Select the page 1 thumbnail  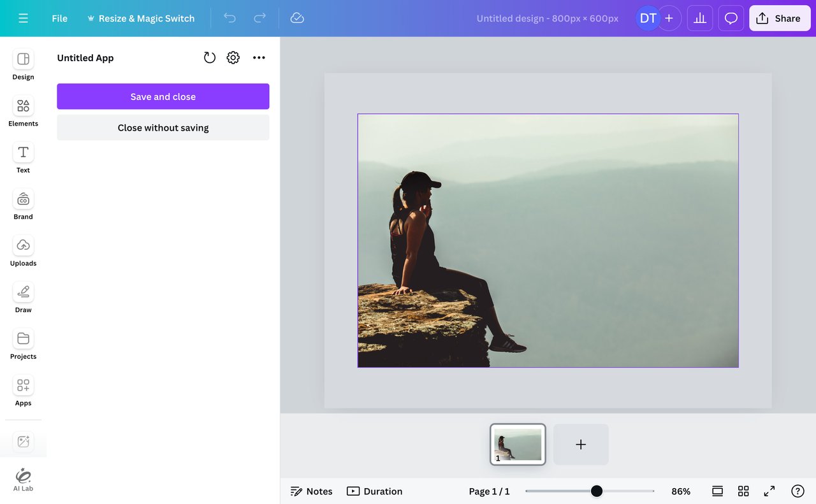tap(518, 444)
